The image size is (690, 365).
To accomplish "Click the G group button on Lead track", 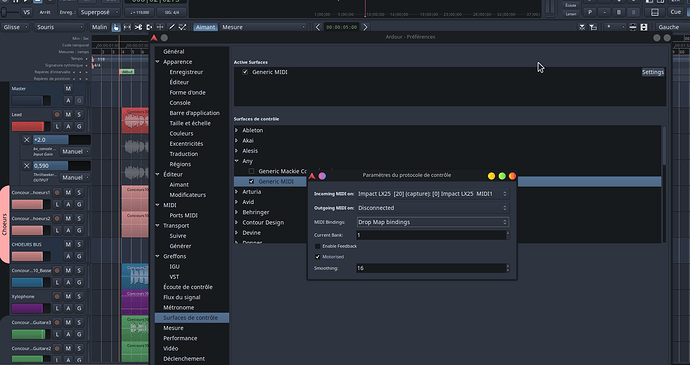I will coord(79,126).
